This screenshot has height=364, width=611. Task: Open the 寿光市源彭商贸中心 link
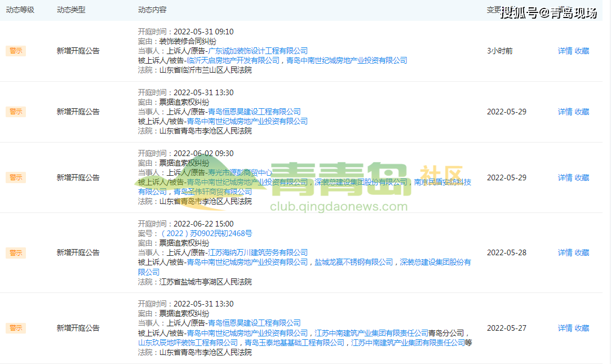coord(240,172)
